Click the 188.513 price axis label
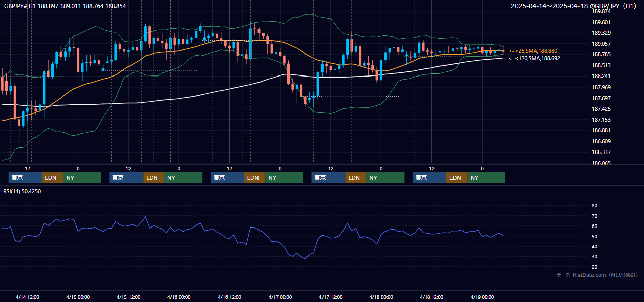The height and width of the screenshot is (302, 644). pos(601,65)
